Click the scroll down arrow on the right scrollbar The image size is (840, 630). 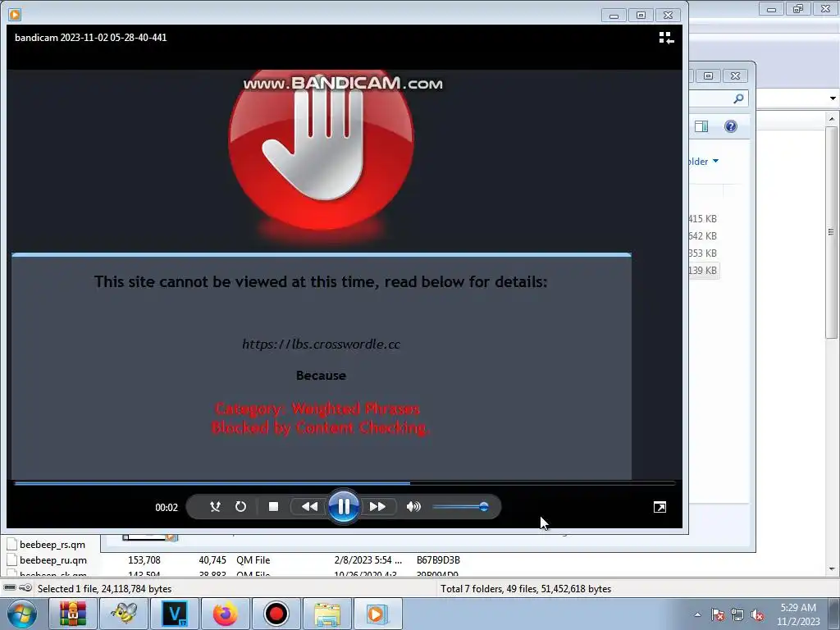[832, 569]
